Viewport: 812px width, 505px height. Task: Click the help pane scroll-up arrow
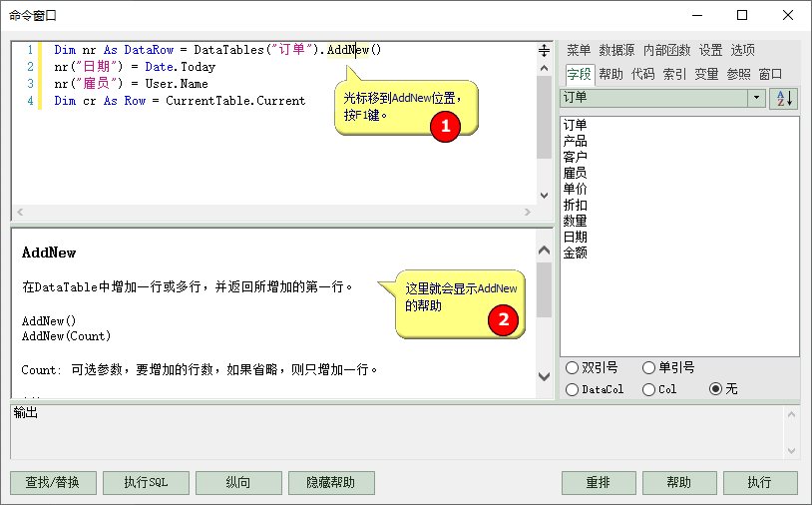click(544, 252)
